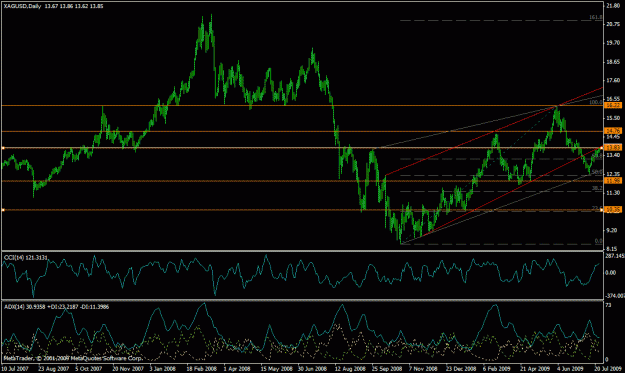Click the 11.30 price scale value
Image resolution: width=625 pixels, height=373 pixels.
[x=613, y=193]
